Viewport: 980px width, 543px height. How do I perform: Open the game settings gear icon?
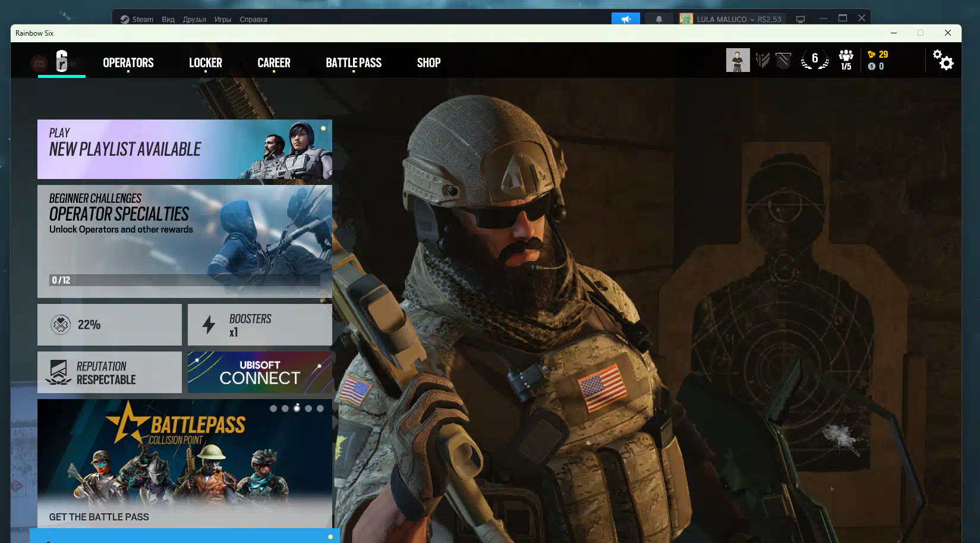[943, 60]
